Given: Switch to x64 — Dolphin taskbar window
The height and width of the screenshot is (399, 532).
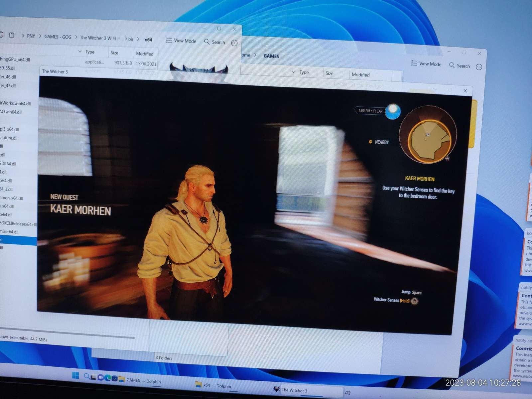Looking at the screenshot, I should pos(213,385).
